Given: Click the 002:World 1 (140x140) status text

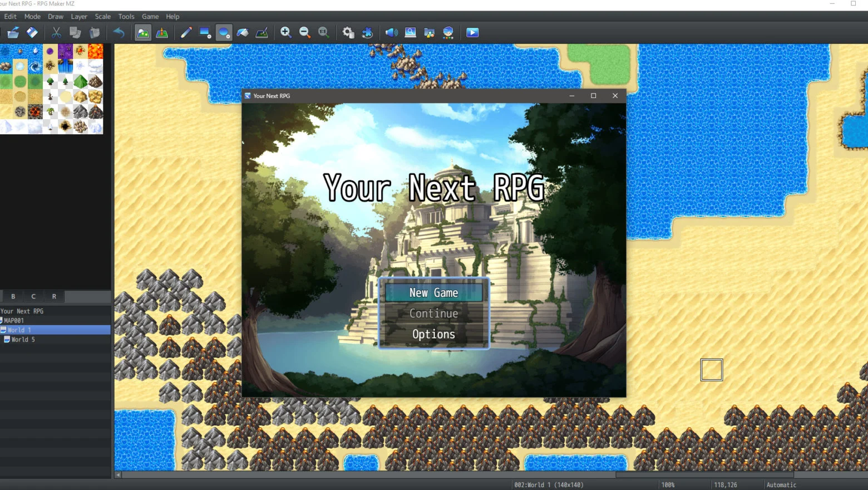Looking at the screenshot, I should 549,485.
